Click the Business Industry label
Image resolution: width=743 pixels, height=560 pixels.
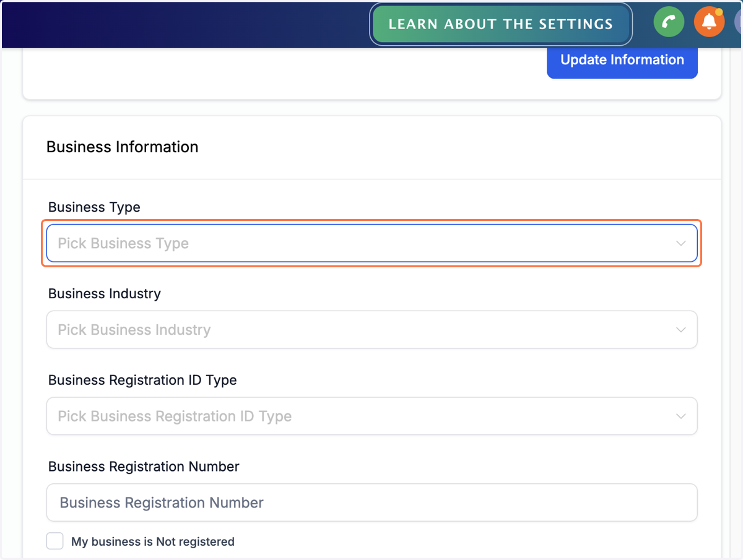105,294
